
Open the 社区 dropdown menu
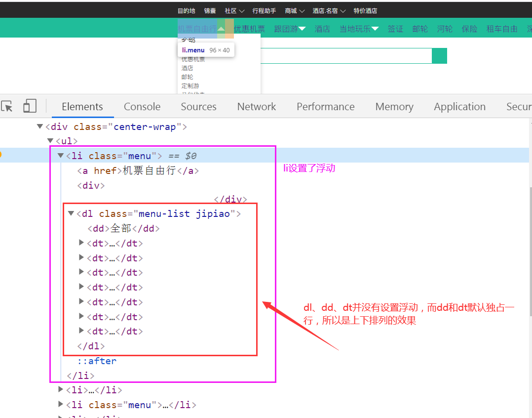pyautogui.click(x=234, y=11)
